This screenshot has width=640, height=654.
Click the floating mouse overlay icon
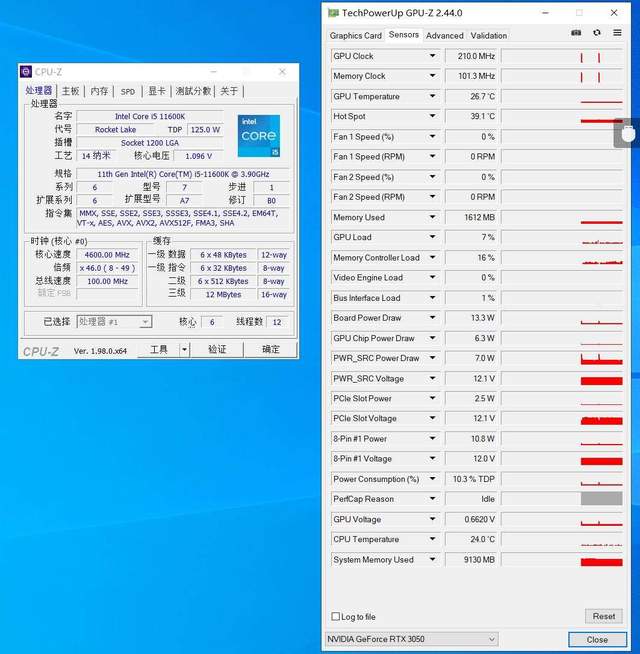627,134
